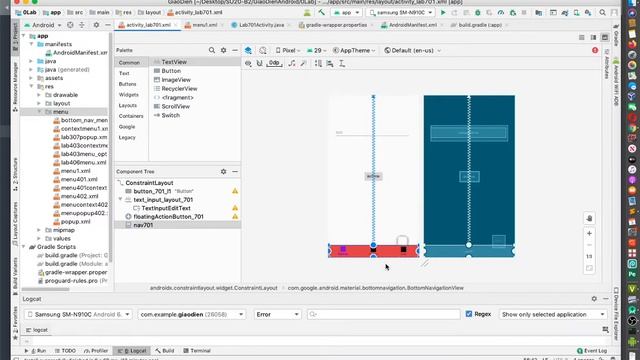Open Palette settings gear

click(223, 50)
